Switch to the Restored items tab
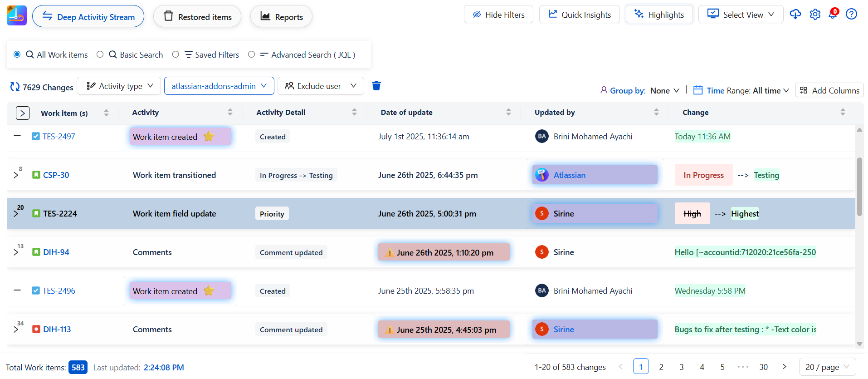Image resolution: width=868 pixels, height=379 pixels. pos(197,17)
